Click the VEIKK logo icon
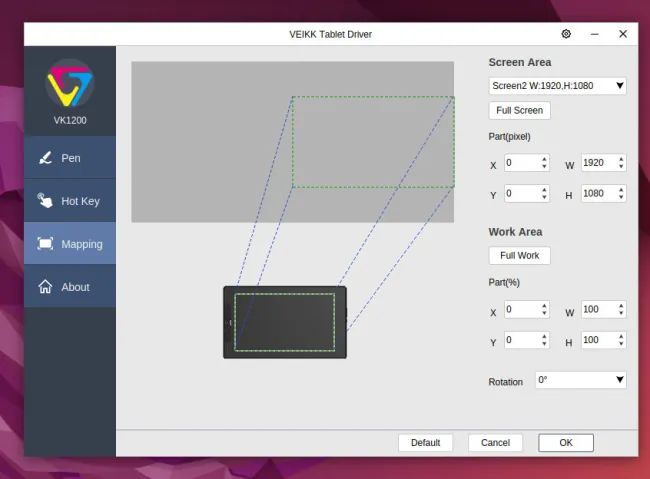This screenshot has width=650, height=479. (x=70, y=83)
